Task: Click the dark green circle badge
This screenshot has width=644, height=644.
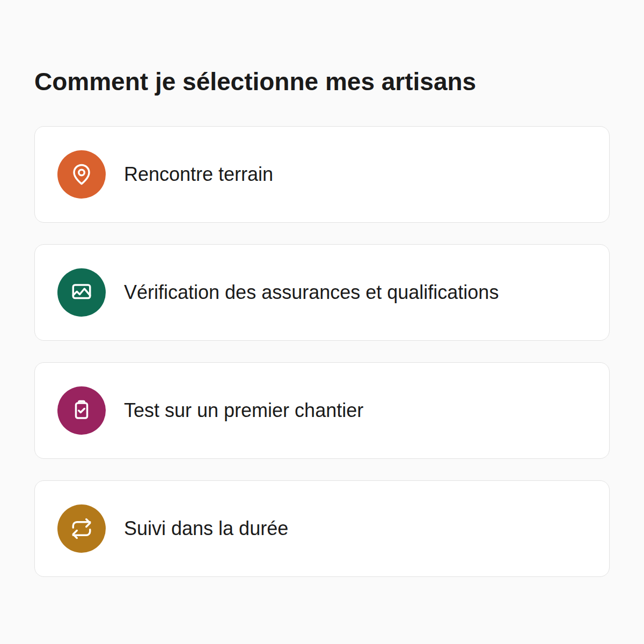Action: (82, 292)
